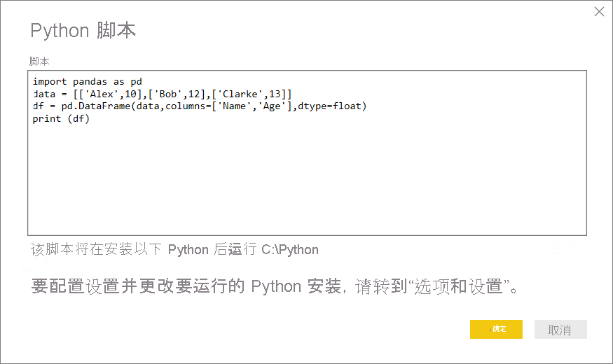
Task: Place cursor on 'import pandas as pd' line
Action: (87, 81)
